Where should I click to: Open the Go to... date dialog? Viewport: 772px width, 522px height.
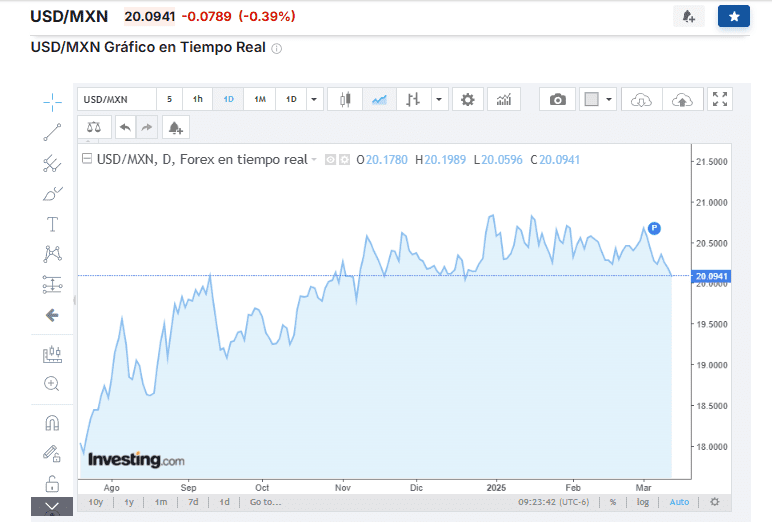pyautogui.click(x=265, y=502)
